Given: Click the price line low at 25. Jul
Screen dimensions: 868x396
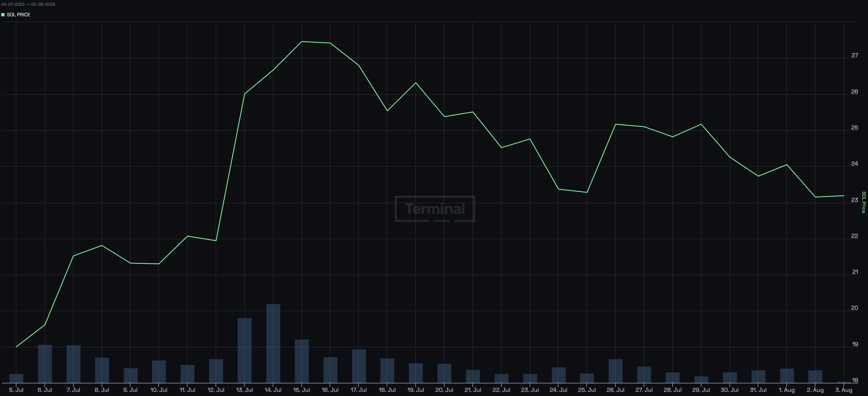Looking at the screenshot, I should 587,192.
